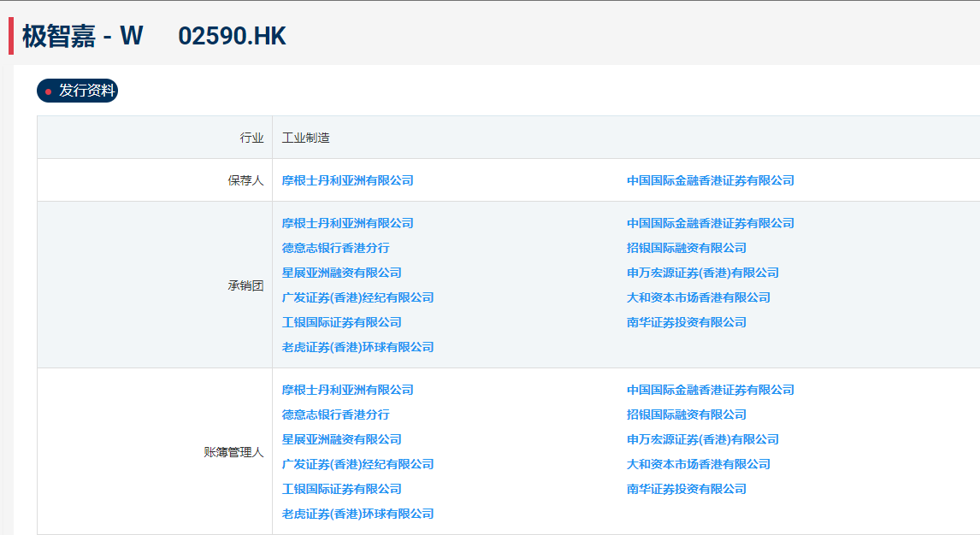The width and height of the screenshot is (980, 535).
Task: Click the 保荐人 row label
Action: (245, 180)
